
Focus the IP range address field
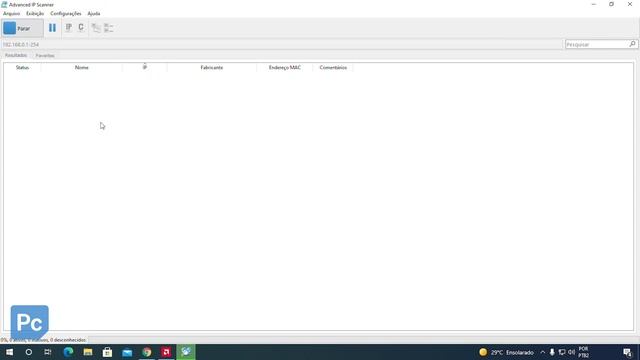tap(282, 44)
